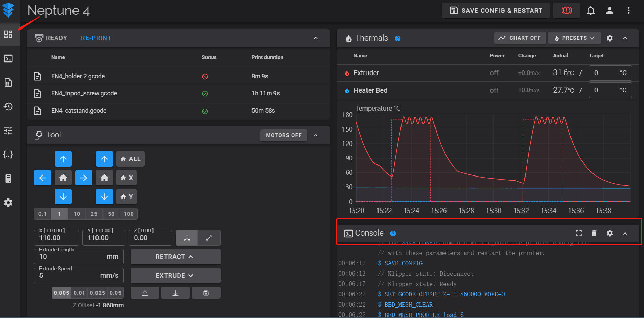644x318 pixels.
Task: Select 0.01 Z offset increment
Action: click(79, 293)
